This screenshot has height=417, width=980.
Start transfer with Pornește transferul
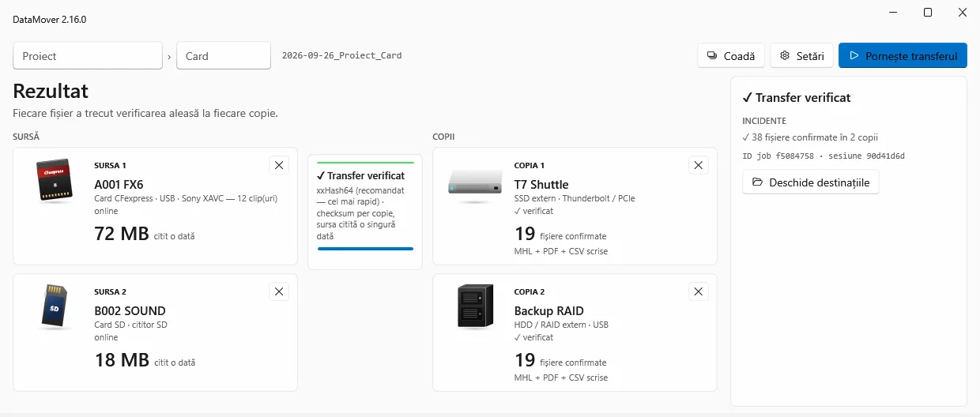click(903, 56)
